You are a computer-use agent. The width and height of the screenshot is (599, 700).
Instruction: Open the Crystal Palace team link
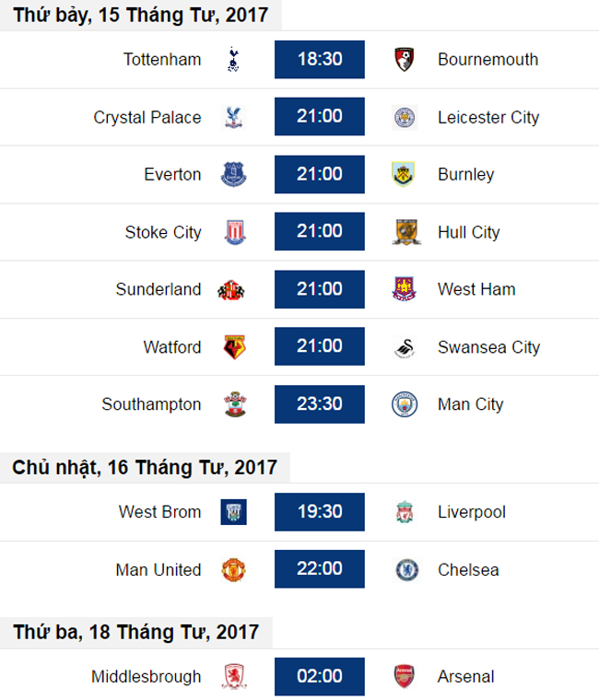[147, 117]
